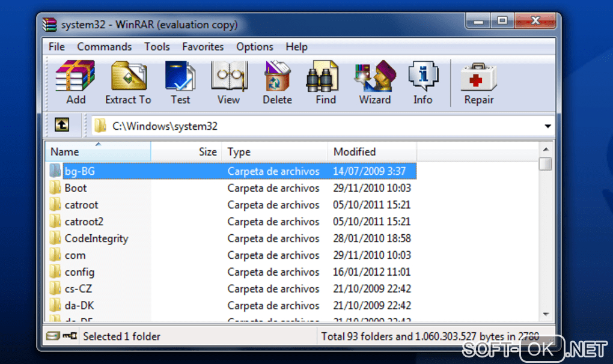Screen dimensions: 613x364
Task: Click the cs-CZ folder icon
Action: click(x=55, y=288)
